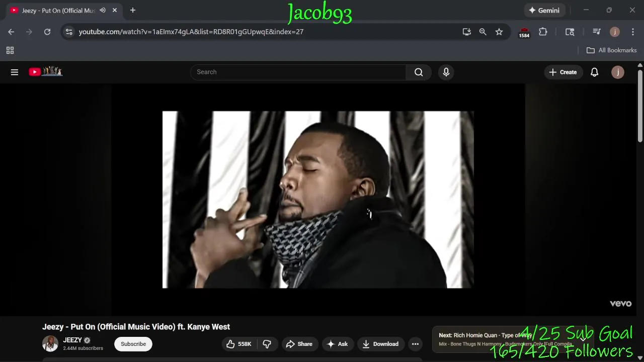Download the video
Viewport: 644px width, 362px height.
[x=381, y=344]
